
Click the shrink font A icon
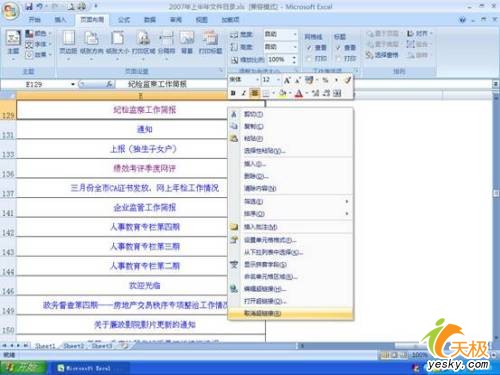tap(297, 80)
